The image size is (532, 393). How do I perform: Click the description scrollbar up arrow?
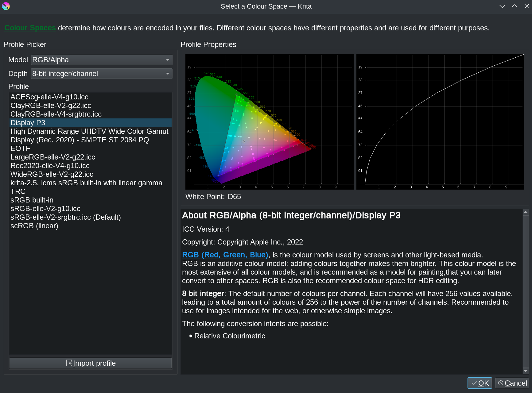coord(526,212)
